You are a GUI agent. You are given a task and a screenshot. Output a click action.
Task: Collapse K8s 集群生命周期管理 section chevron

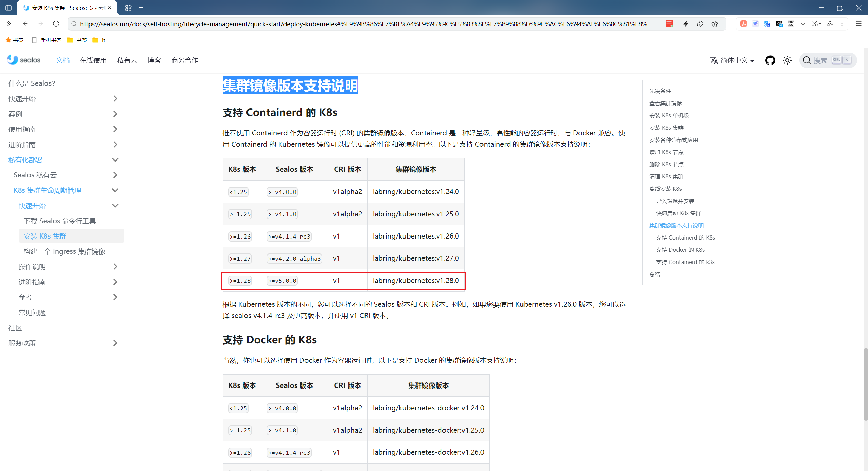pos(115,190)
